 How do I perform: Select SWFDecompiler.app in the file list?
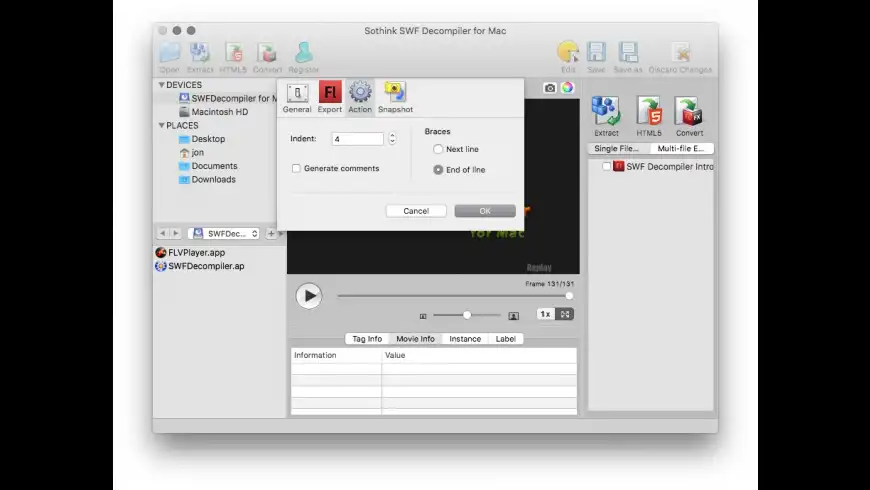point(200,266)
